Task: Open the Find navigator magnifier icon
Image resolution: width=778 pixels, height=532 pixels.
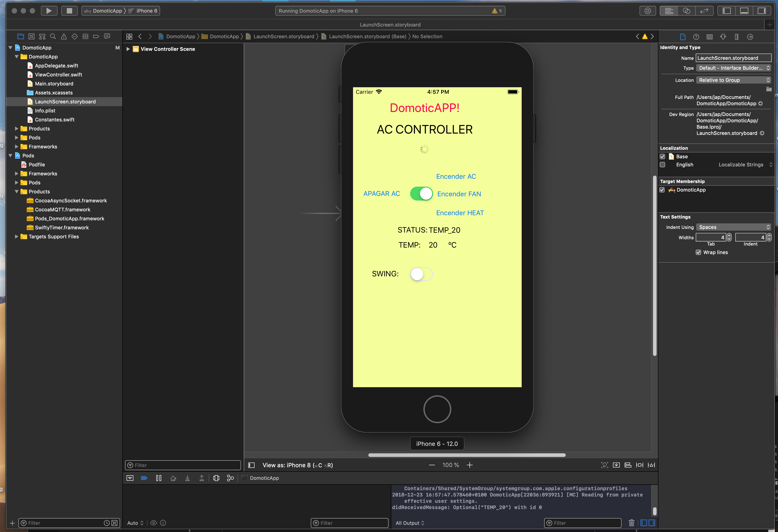Action: tap(53, 36)
